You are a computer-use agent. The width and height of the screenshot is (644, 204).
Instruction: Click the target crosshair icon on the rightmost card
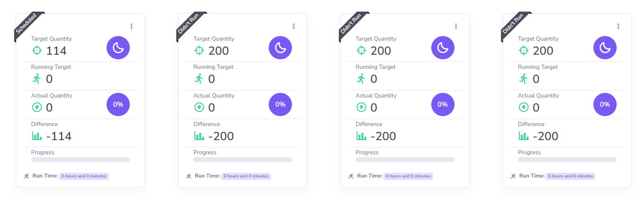(524, 51)
